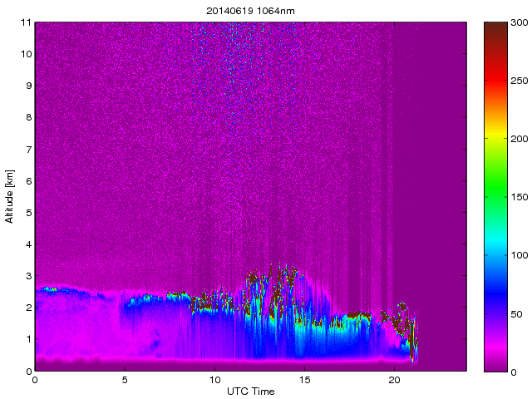Click the x-axis tick label 20
The height and width of the screenshot is (399, 532).
pyautogui.click(x=395, y=380)
